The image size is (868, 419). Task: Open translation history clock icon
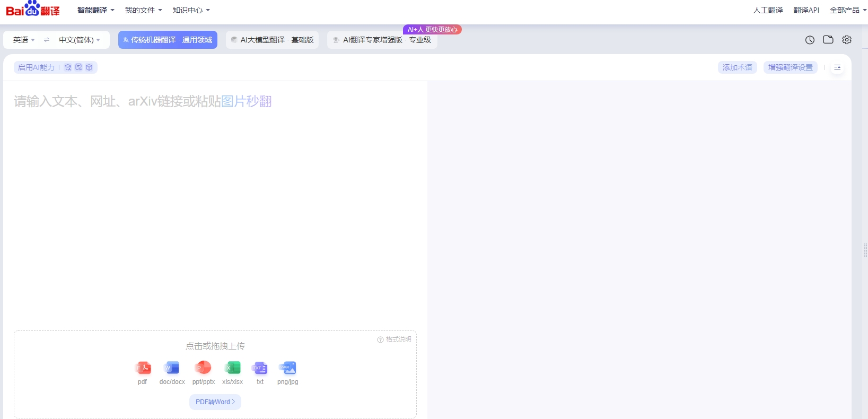point(810,40)
